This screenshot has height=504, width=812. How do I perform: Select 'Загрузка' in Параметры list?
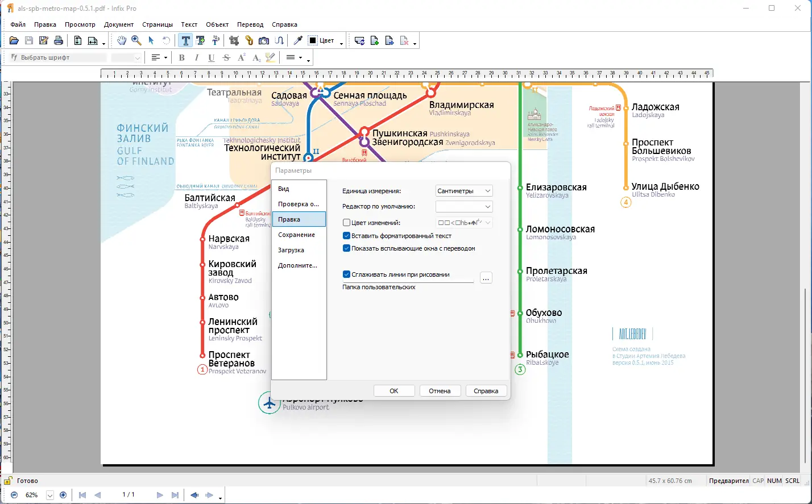(299, 250)
